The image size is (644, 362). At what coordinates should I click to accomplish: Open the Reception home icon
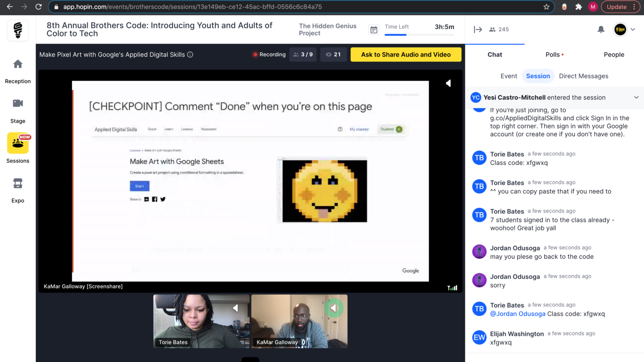(x=18, y=64)
